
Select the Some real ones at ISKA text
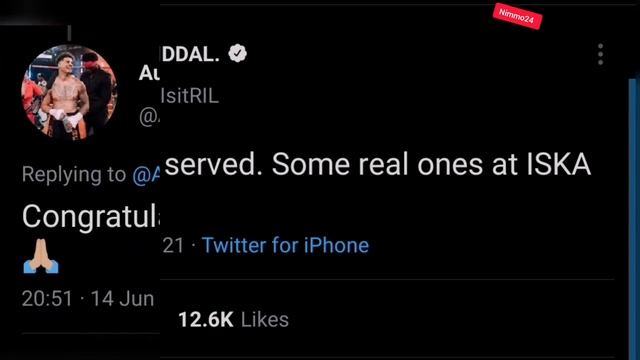click(x=431, y=164)
